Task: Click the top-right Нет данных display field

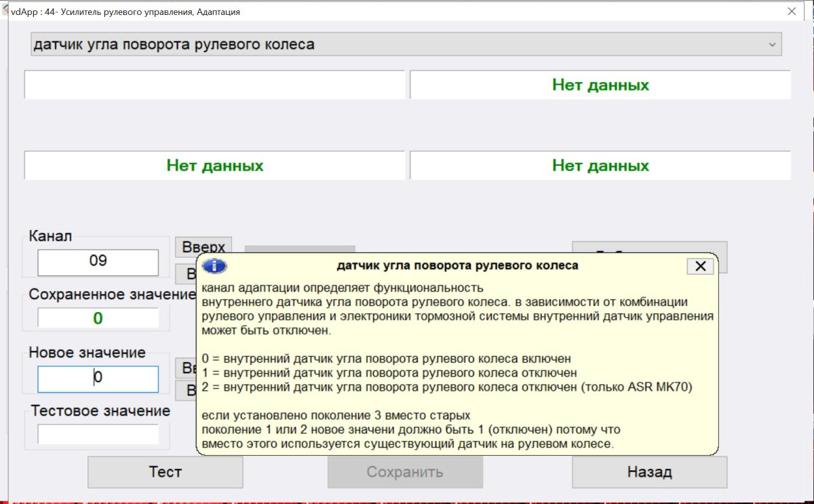Action: click(x=600, y=85)
